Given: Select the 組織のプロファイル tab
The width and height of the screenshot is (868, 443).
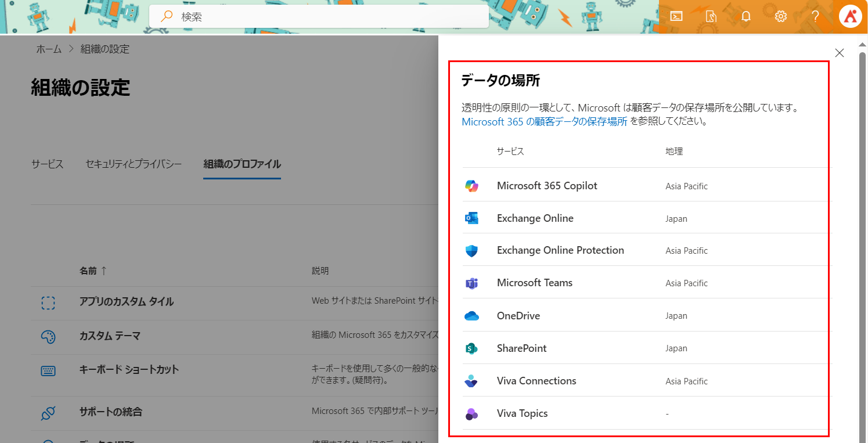Looking at the screenshot, I should [242, 164].
